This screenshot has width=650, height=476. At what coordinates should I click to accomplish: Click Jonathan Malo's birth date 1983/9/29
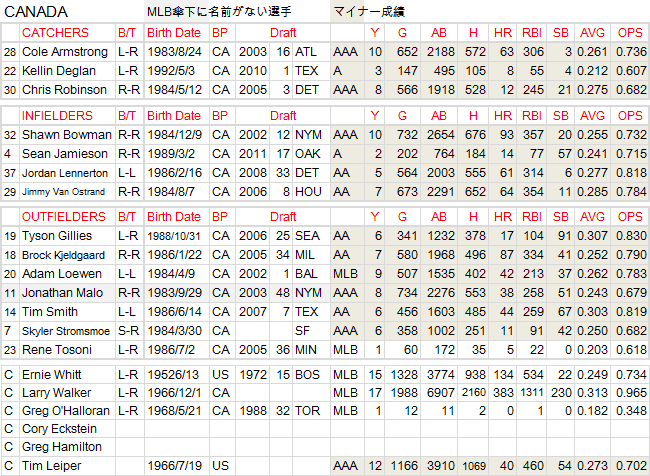(175, 293)
